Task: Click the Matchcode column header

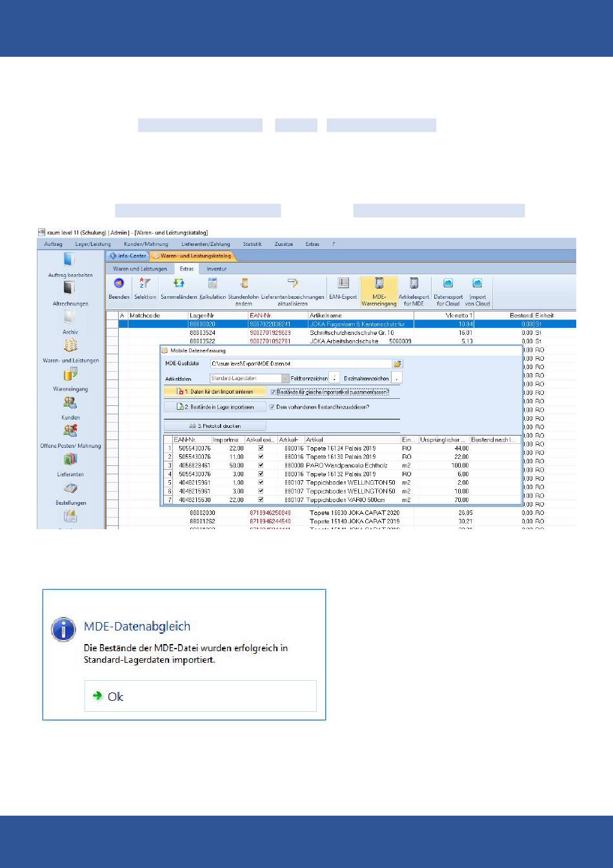Action: coord(157,315)
